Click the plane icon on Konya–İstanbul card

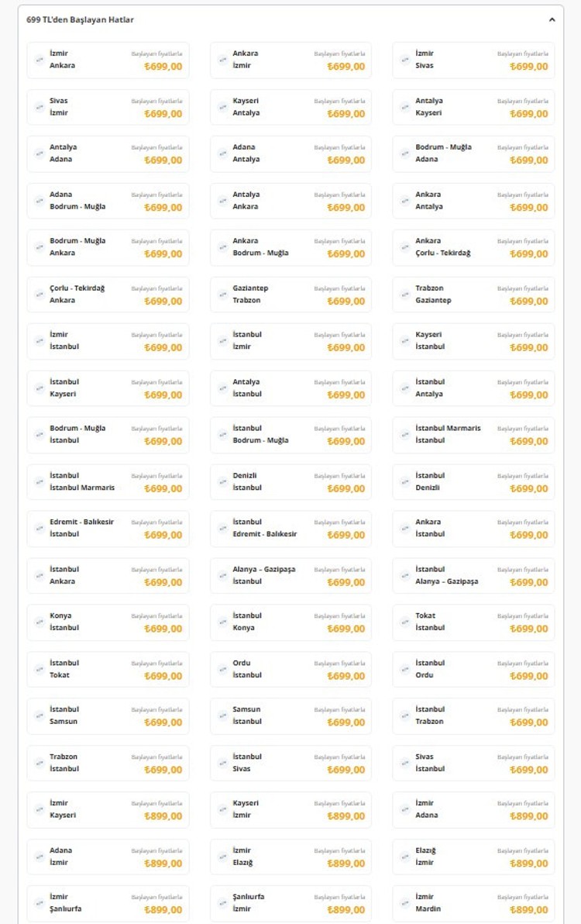(x=40, y=622)
